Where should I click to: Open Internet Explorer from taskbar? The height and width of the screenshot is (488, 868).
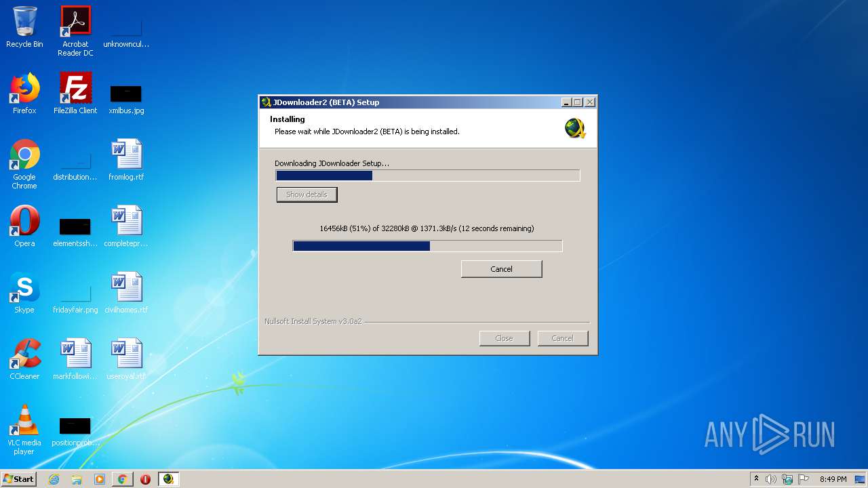pos(54,479)
